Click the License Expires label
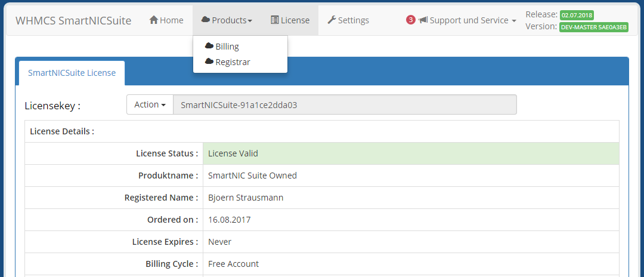Screen dimensions: 644x277 click(165, 242)
